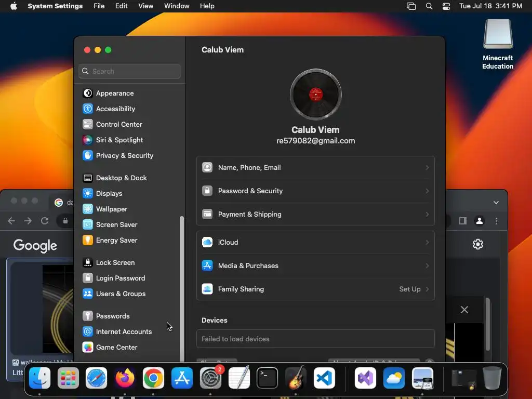Open Minecraft Education desktop drive
The width and height of the screenshot is (532, 399).
tap(498, 44)
